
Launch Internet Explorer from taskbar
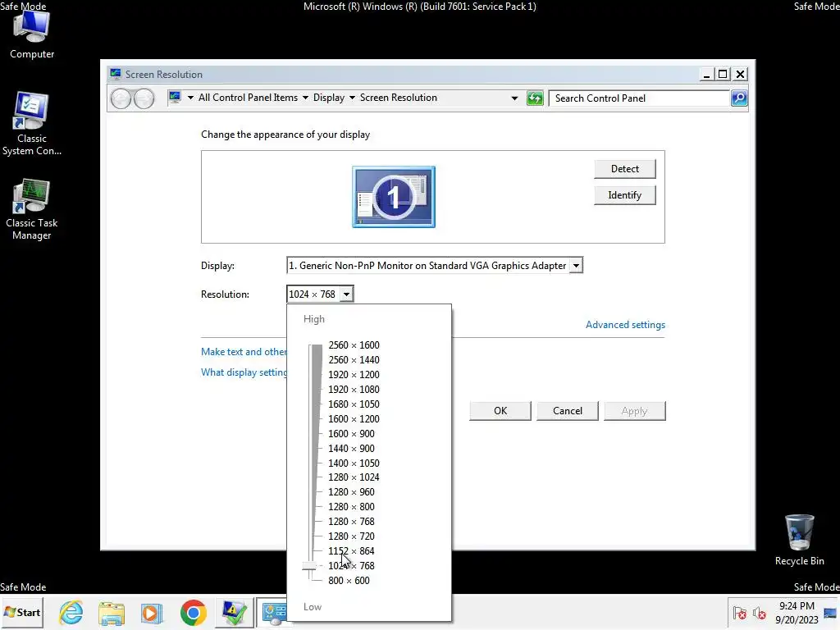71,612
